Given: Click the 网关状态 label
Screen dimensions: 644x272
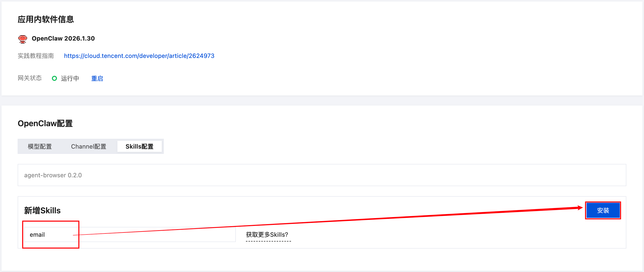Looking at the screenshot, I should tap(30, 78).
